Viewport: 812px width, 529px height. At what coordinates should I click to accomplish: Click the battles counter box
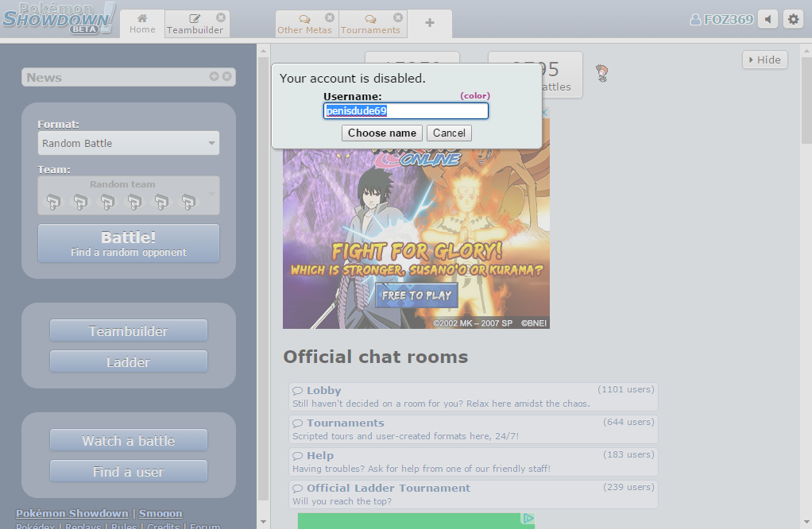[x=536, y=75]
